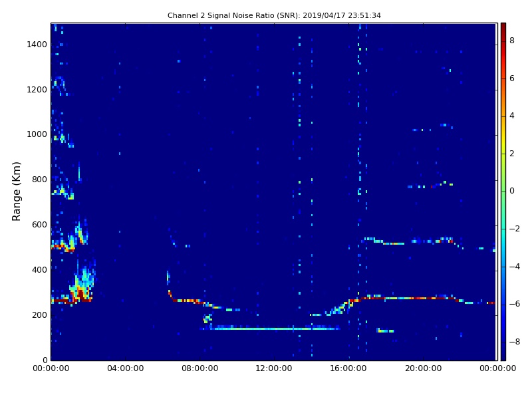532x399 pixels.
Task: Click the 12:00:00 time axis label
Action: (x=274, y=368)
